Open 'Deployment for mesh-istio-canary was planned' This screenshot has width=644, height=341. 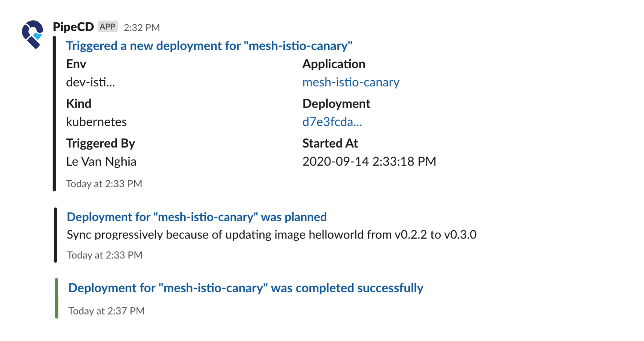tap(197, 217)
